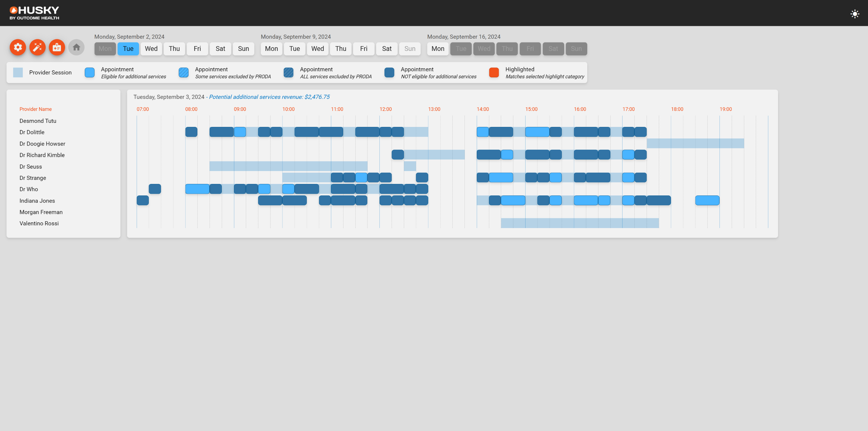The height and width of the screenshot is (431, 868).
Task: Click the orange Highlighted legend swatch
Action: 494,72
